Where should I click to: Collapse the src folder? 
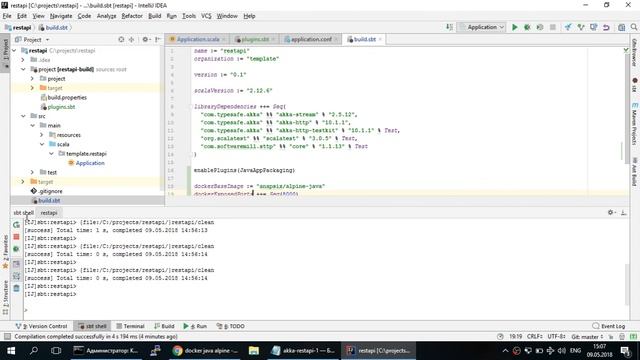pyautogui.click(x=23, y=116)
